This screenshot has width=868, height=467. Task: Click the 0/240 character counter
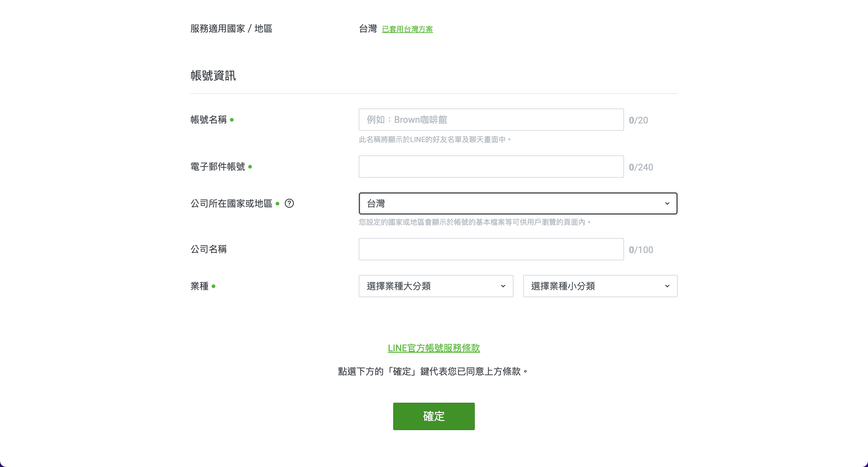[x=641, y=167]
